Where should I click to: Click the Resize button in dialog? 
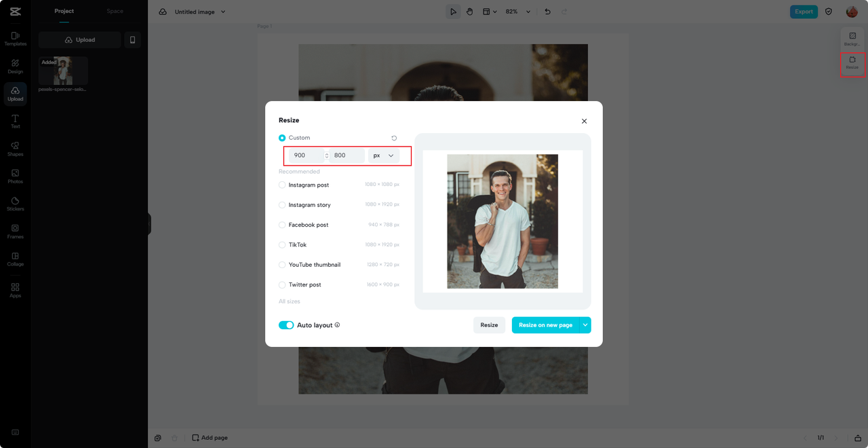coord(490,325)
